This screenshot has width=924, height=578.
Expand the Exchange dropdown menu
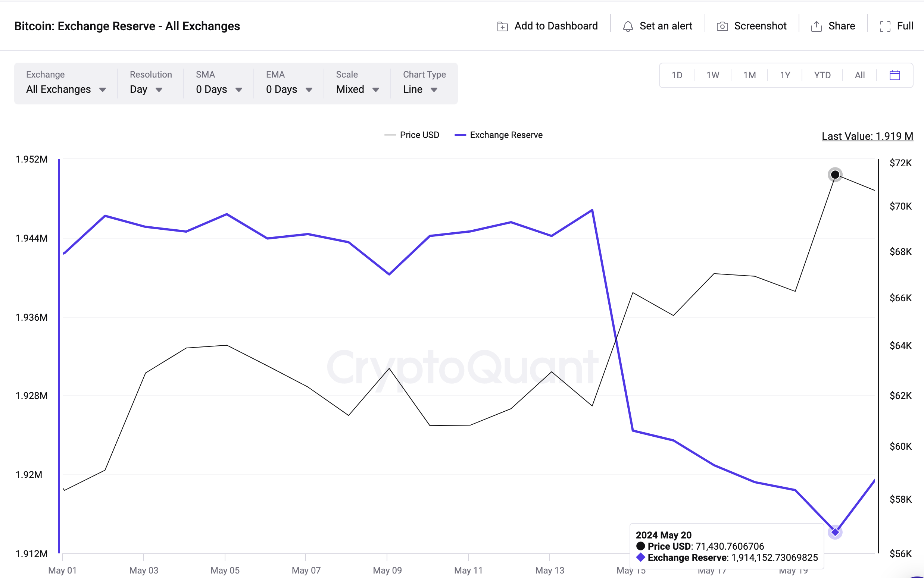click(x=65, y=89)
